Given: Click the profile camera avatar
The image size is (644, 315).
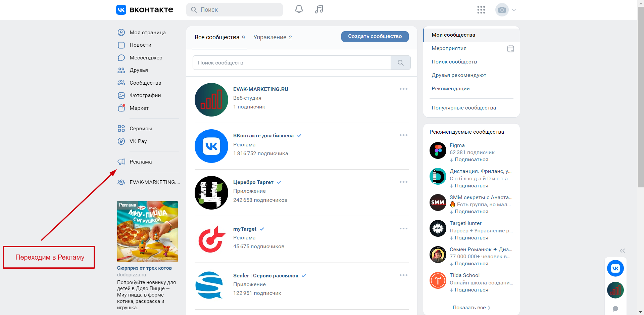Looking at the screenshot, I should tap(502, 10).
